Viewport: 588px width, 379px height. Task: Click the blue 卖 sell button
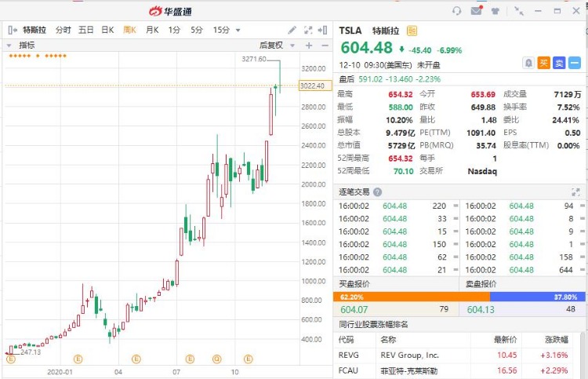[559, 63]
